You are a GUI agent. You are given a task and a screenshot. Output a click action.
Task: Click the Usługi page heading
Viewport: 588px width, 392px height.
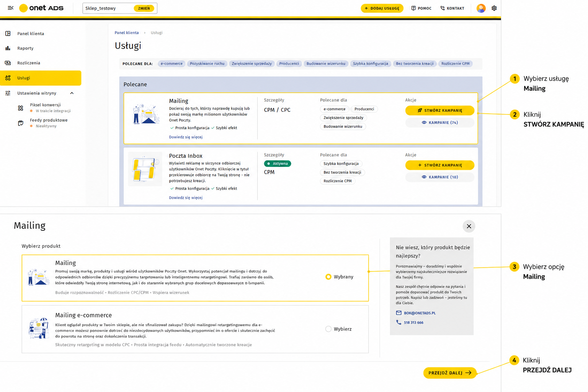128,46
